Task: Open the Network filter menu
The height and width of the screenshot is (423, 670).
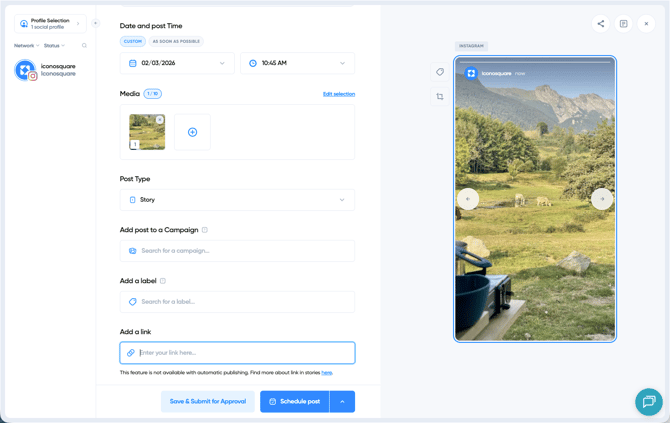Action: pyautogui.click(x=26, y=46)
